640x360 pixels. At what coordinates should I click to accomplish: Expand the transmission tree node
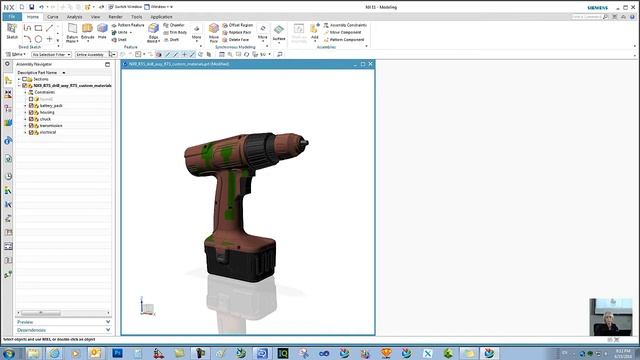click(x=25, y=126)
